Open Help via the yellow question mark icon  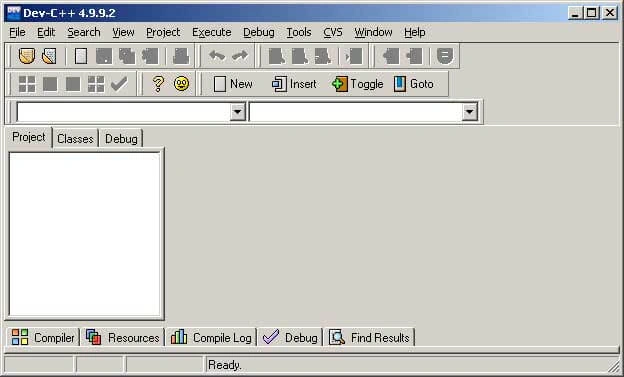pos(158,84)
